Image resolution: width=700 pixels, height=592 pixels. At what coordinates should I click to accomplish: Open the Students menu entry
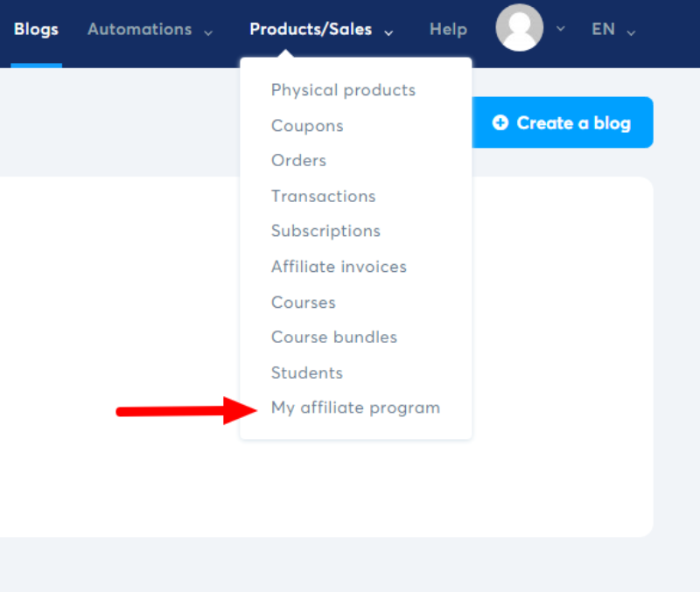(x=306, y=373)
